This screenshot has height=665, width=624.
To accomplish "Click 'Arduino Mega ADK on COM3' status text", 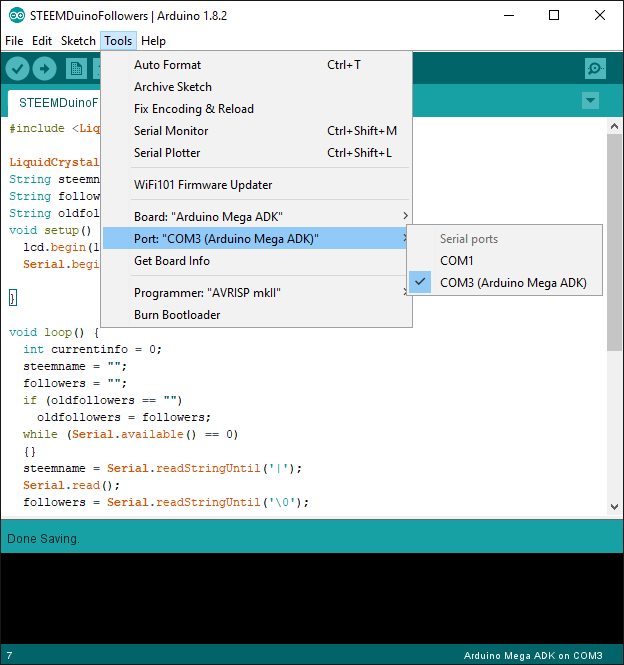I will [533, 655].
